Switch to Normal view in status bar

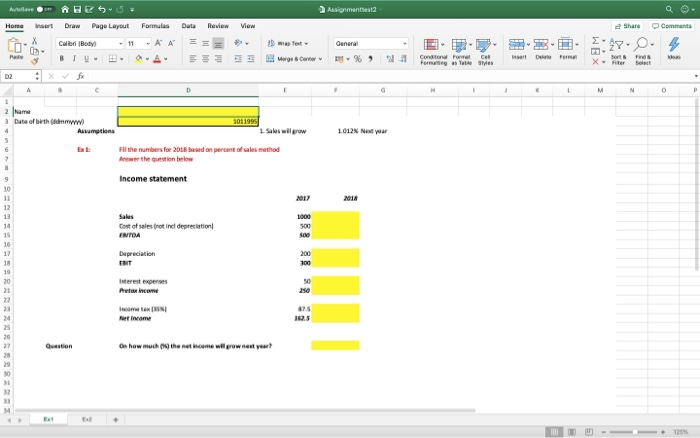pos(554,432)
